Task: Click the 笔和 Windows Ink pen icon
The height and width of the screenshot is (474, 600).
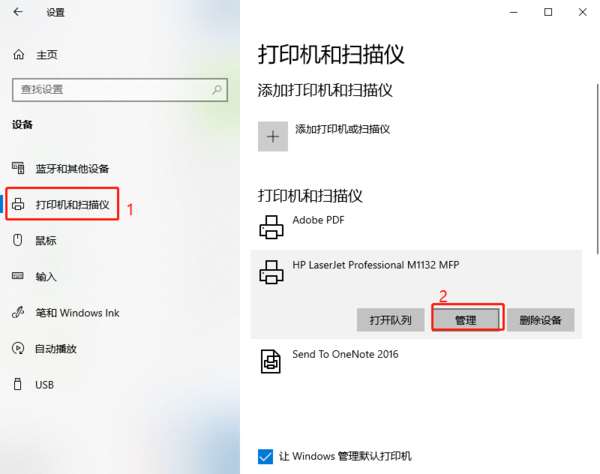Action: coord(18,312)
